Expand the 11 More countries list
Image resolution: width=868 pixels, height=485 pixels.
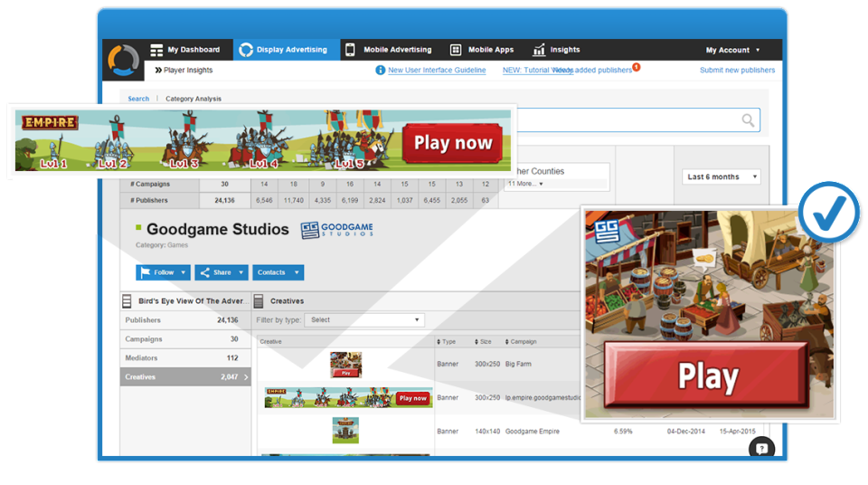coord(525,184)
